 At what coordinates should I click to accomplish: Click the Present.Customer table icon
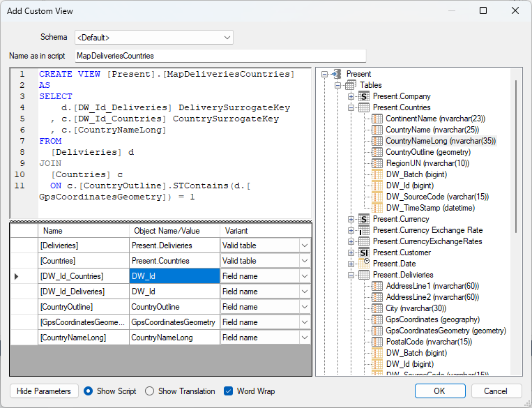pyautogui.click(x=364, y=252)
